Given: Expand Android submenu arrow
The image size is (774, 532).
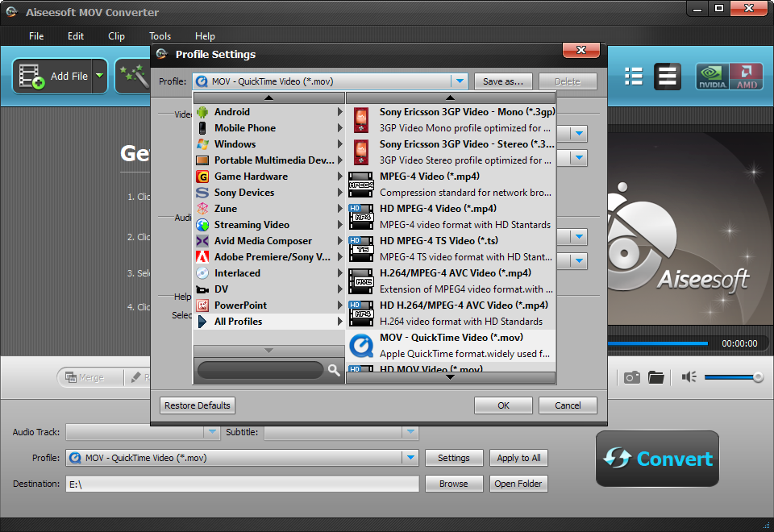Looking at the screenshot, I should 339,112.
